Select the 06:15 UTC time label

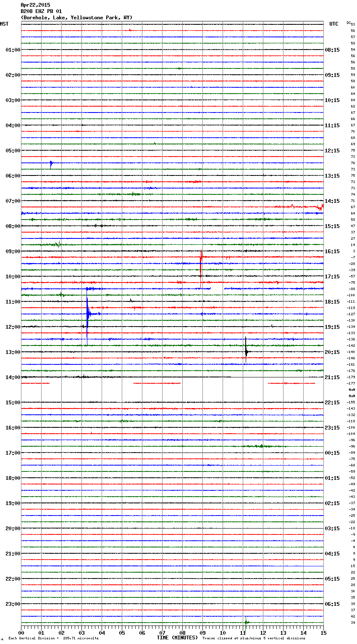(x=332, y=604)
